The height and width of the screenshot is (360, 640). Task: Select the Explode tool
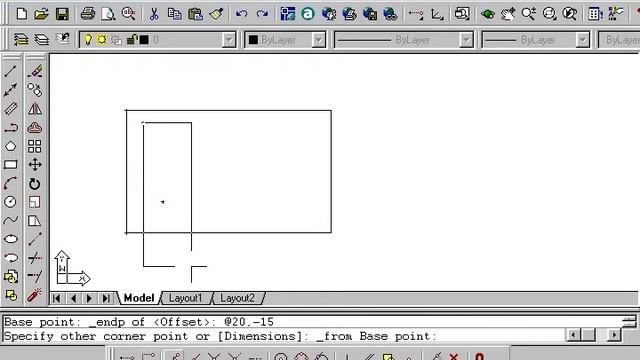tap(35, 295)
